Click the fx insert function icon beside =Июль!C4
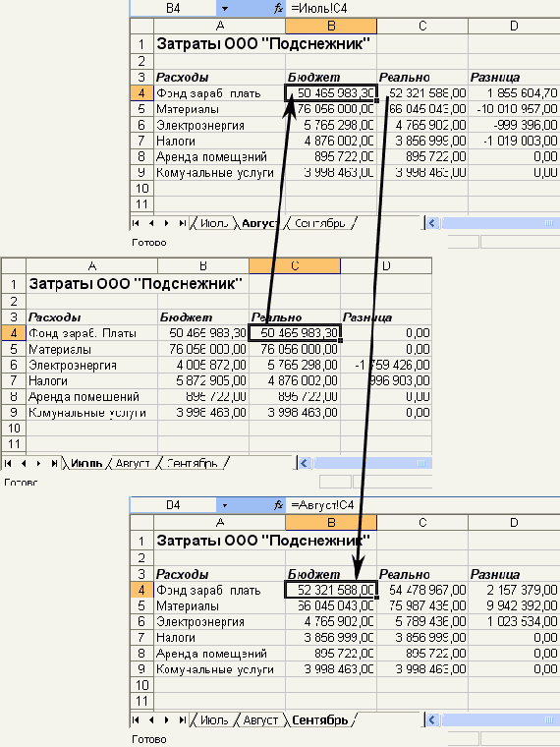Viewport: 560px width, 747px height. (279, 8)
